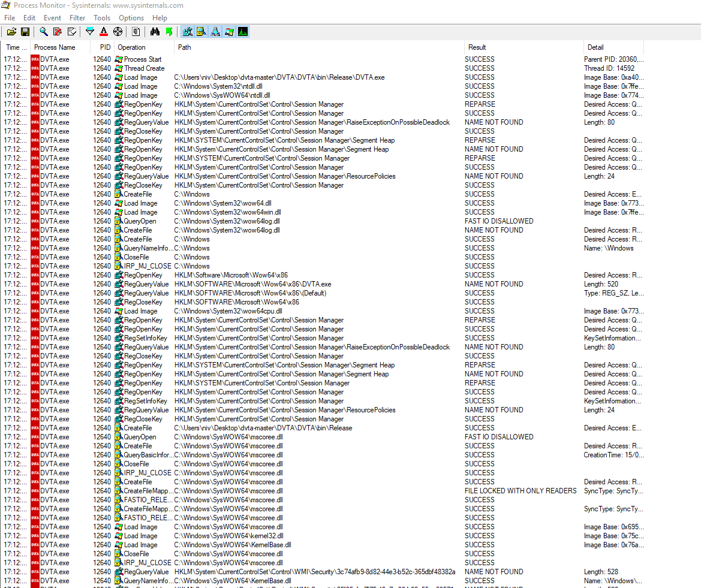Save events with the floppy disk icon
Viewport: 701px width, 588px height.
point(25,32)
